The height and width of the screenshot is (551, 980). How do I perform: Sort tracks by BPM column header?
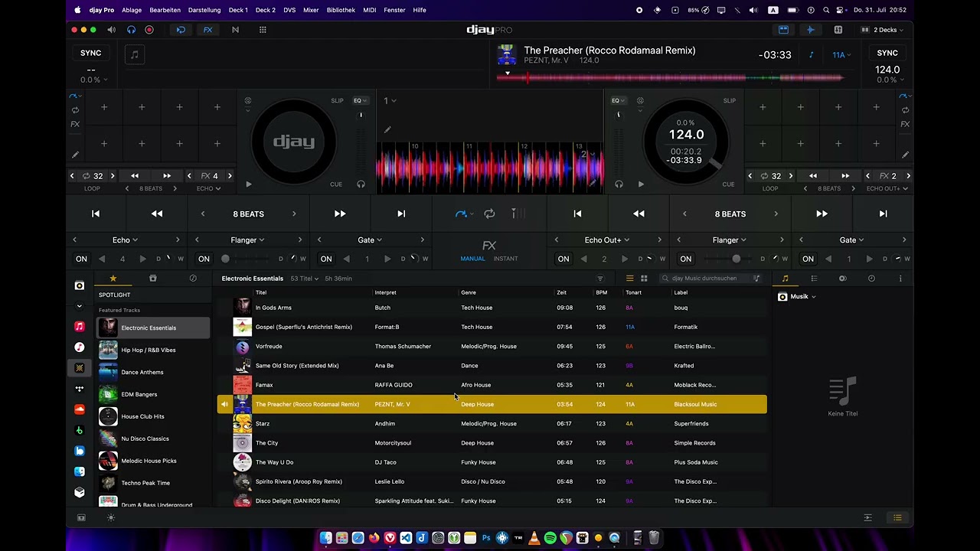pos(602,292)
